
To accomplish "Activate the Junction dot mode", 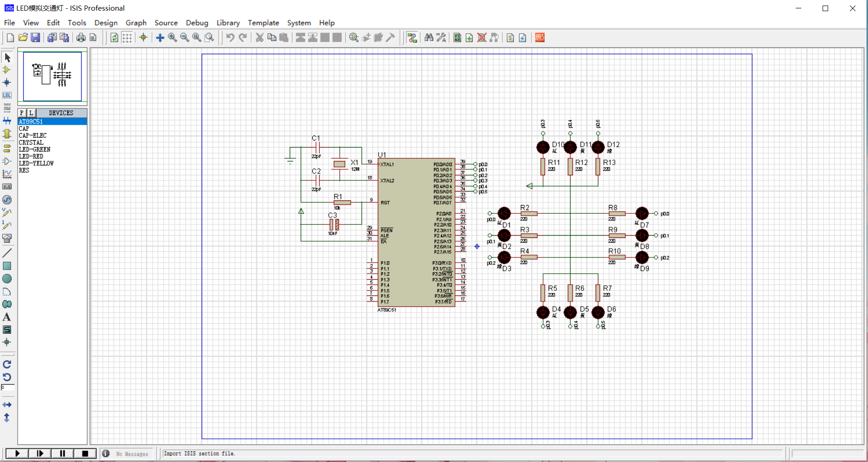I will (x=7, y=83).
